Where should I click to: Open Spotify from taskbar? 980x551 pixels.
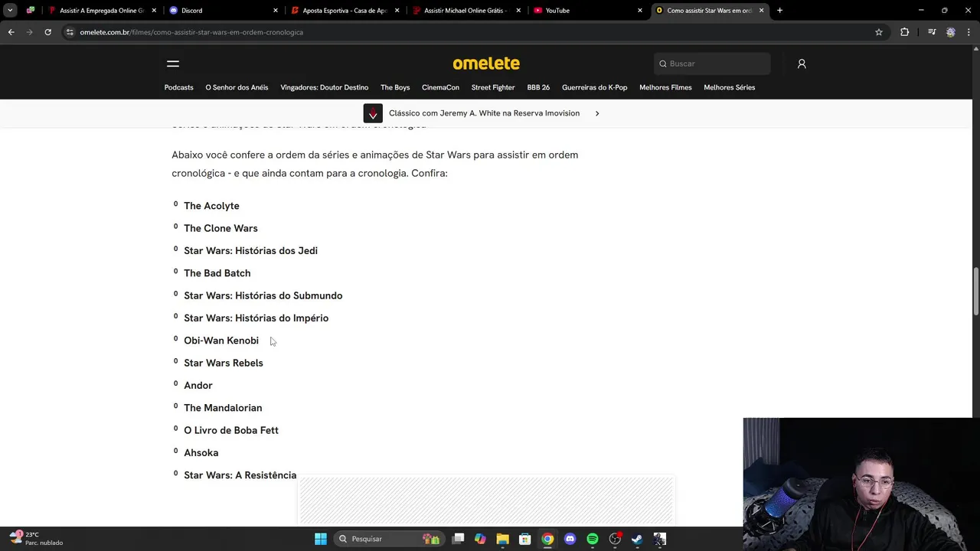click(593, 539)
